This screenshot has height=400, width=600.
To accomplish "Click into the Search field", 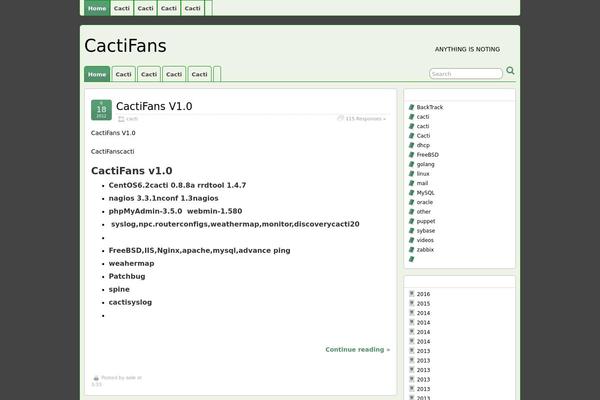I will coord(466,73).
